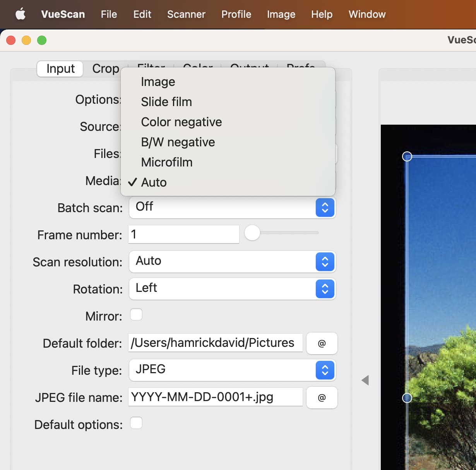The width and height of the screenshot is (476, 470).
Task: Enable the Default options checkbox
Action: click(136, 423)
